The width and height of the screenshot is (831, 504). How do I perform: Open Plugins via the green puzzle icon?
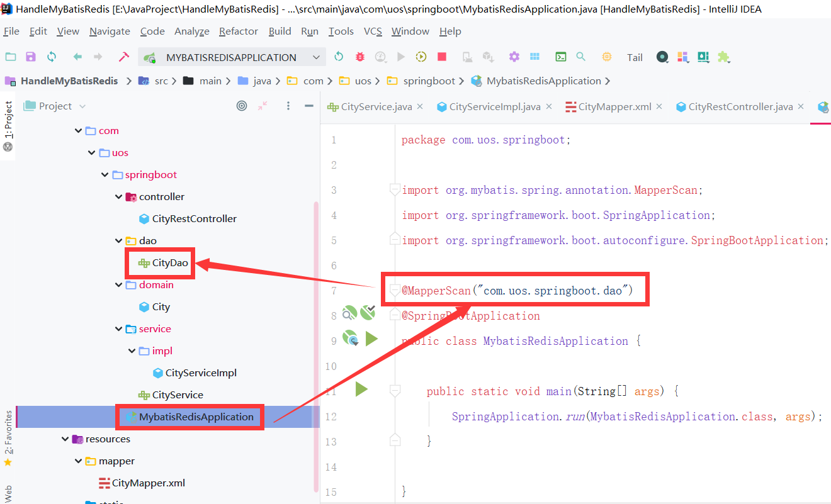point(724,57)
